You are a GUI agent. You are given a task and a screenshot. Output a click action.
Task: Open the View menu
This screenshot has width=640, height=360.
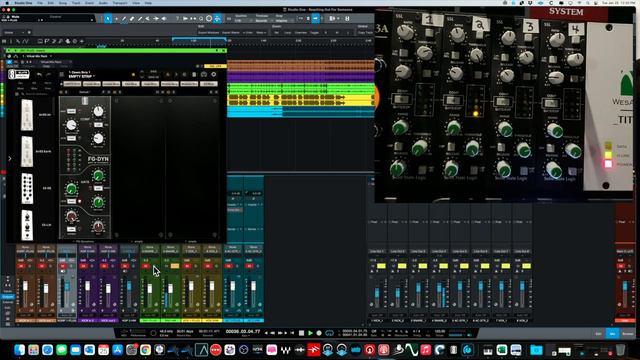click(136, 3)
